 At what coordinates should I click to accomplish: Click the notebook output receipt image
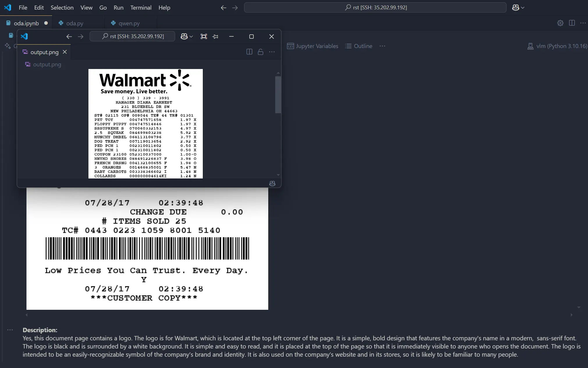point(147,249)
